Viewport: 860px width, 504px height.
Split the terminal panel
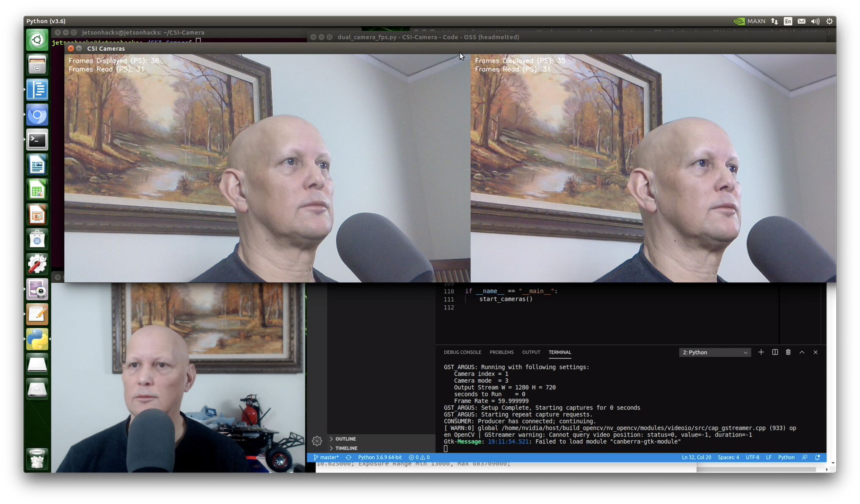tap(775, 352)
